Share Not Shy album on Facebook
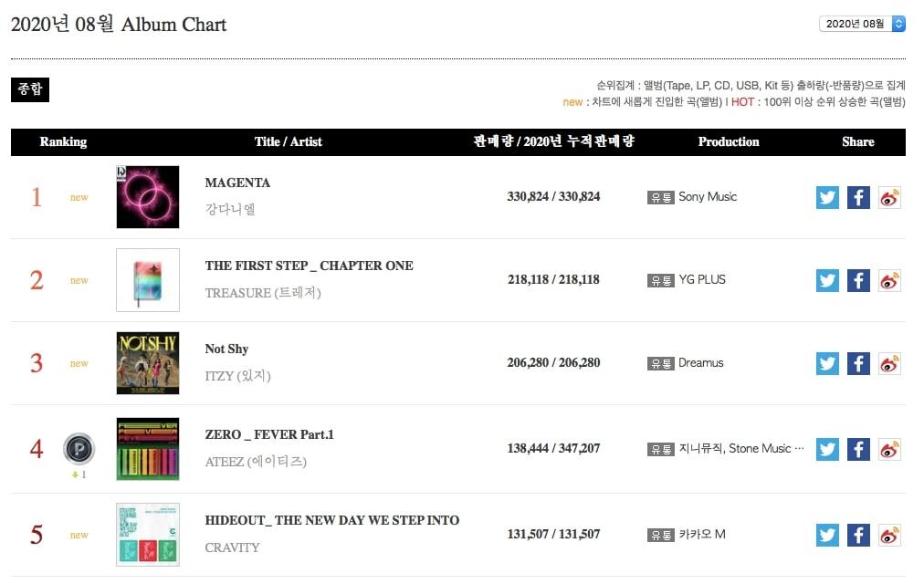This screenshot has height=584, width=924. pyautogui.click(x=858, y=363)
